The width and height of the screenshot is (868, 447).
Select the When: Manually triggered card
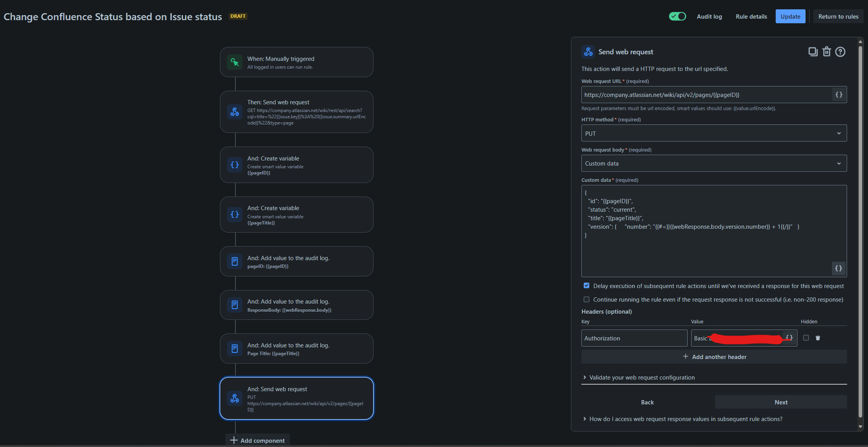296,62
